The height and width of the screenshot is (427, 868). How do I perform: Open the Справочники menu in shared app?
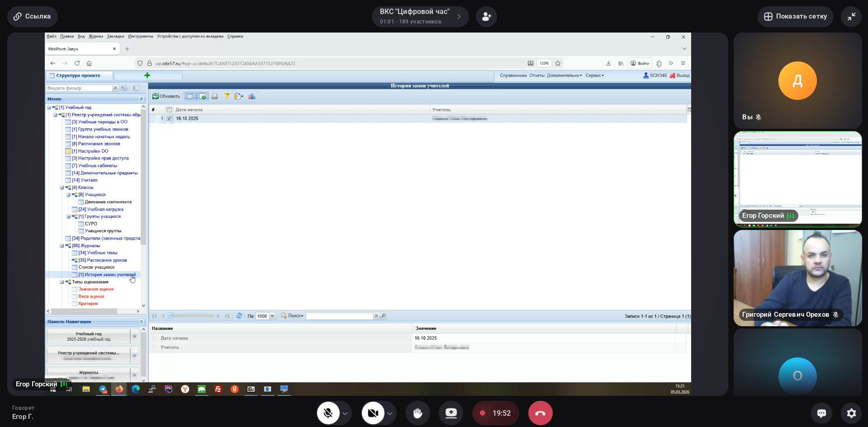513,75
